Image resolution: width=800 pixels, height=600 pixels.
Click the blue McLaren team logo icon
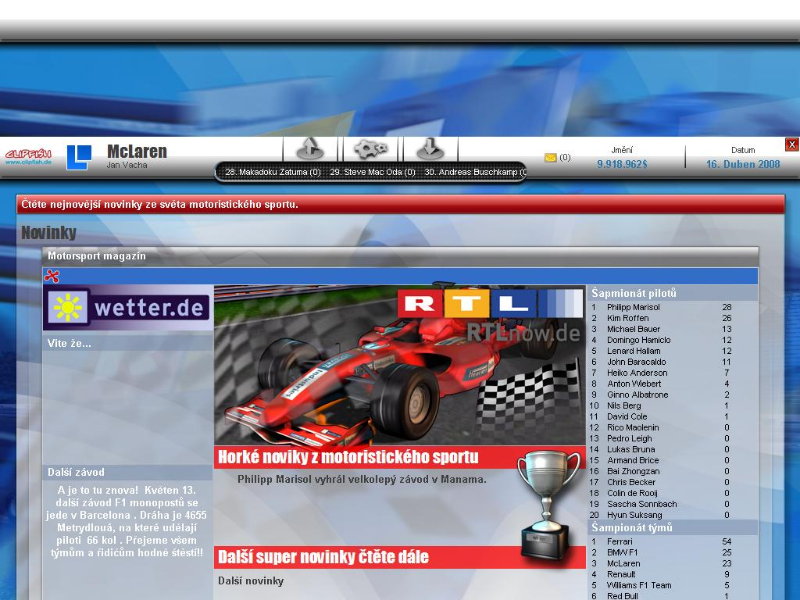(x=79, y=157)
